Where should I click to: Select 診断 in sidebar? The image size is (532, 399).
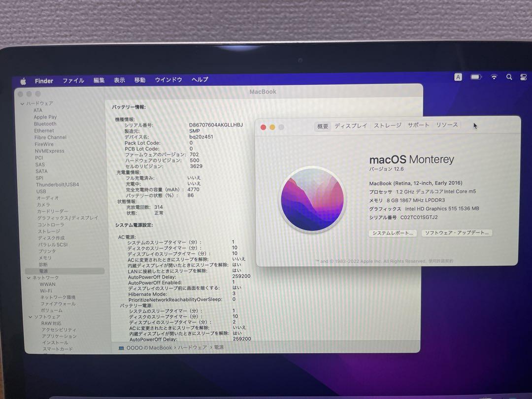[43, 265]
